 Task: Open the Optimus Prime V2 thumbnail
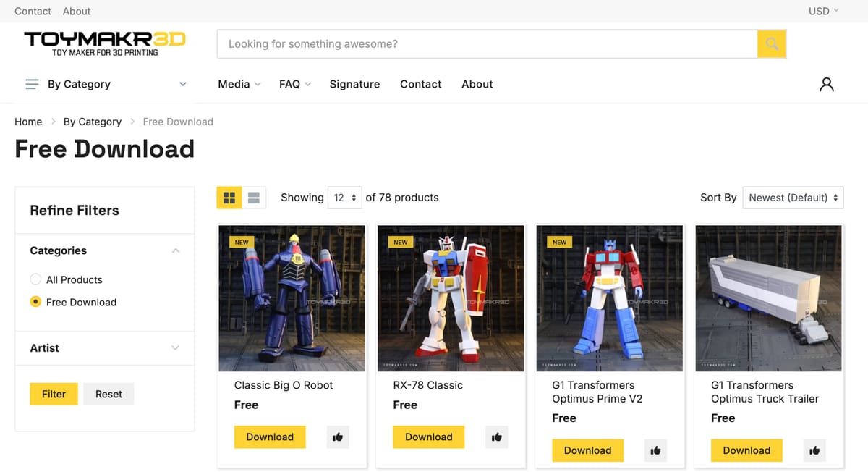click(x=610, y=298)
